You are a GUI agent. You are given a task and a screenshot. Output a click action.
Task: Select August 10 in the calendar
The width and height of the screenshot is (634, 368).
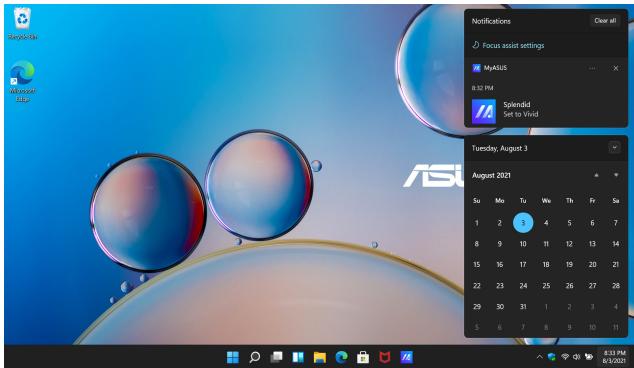523,244
